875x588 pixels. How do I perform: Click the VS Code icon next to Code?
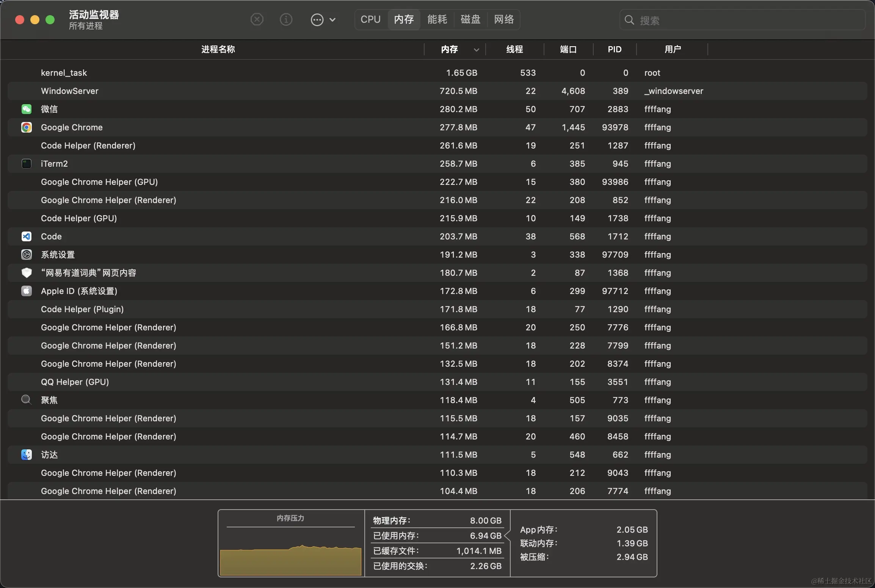pyautogui.click(x=26, y=236)
